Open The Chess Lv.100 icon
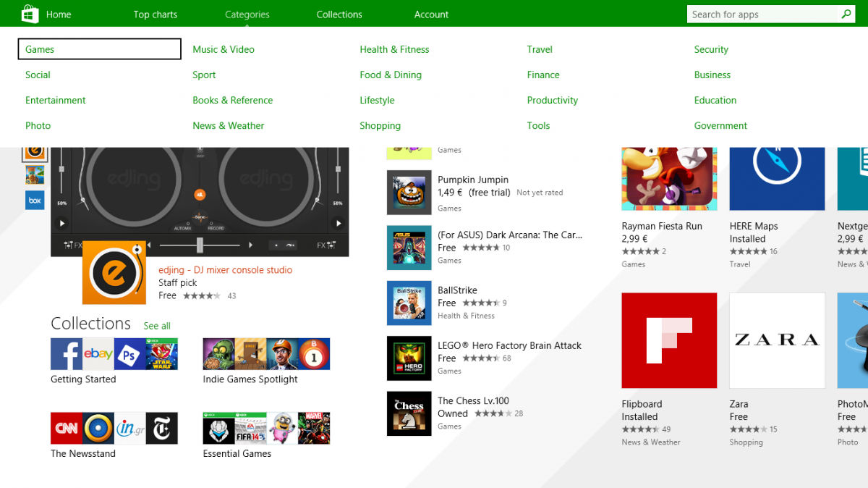The image size is (868, 488). pyautogui.click(x=409, y=413)
